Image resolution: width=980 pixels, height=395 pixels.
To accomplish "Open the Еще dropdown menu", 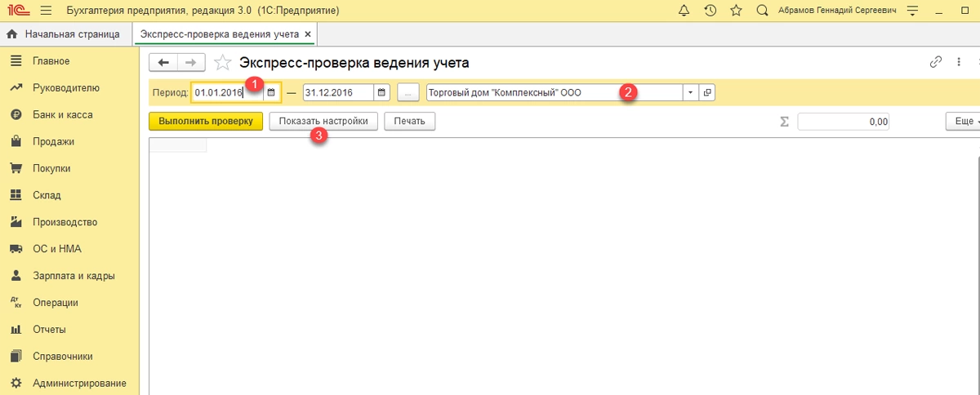I will tap(964, 121).
